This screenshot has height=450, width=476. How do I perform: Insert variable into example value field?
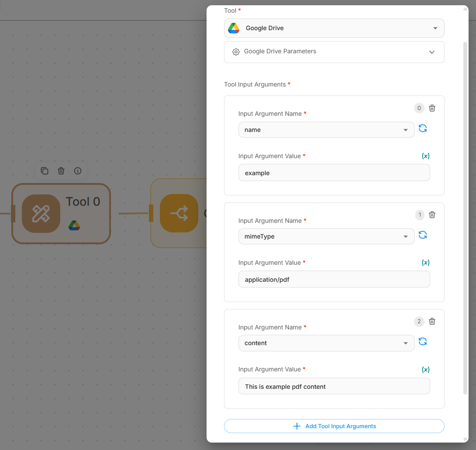pos(425,156)
